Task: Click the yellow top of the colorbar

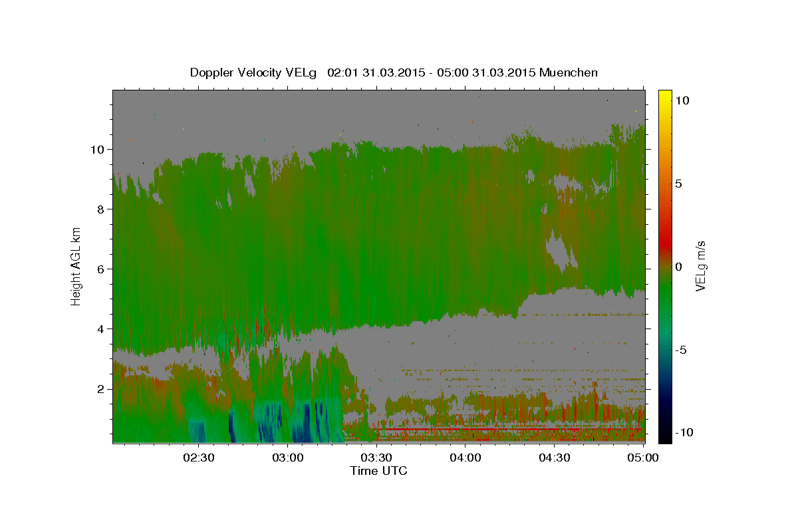Action: (x=665, y=96)
